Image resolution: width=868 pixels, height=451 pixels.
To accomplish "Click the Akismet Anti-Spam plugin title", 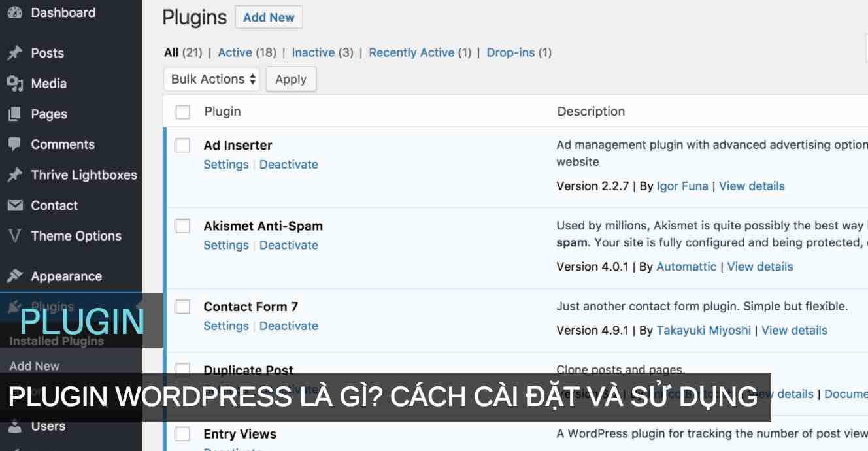I will [263, 226].
